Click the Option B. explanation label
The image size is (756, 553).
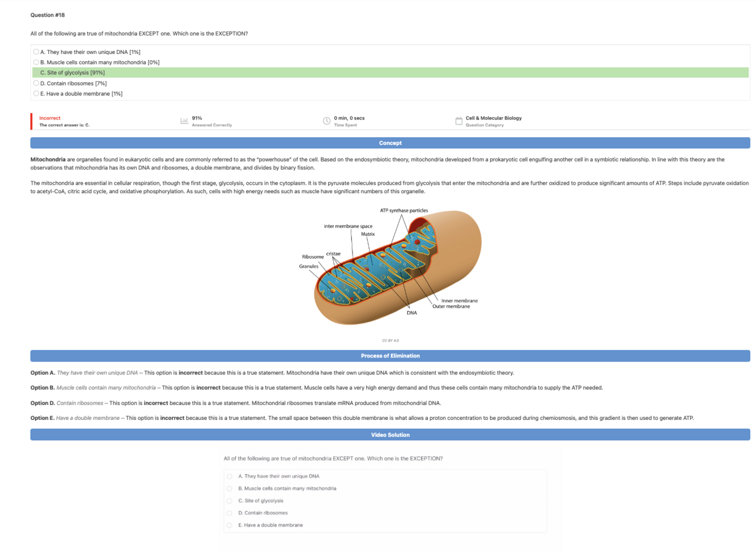(43, 388)
